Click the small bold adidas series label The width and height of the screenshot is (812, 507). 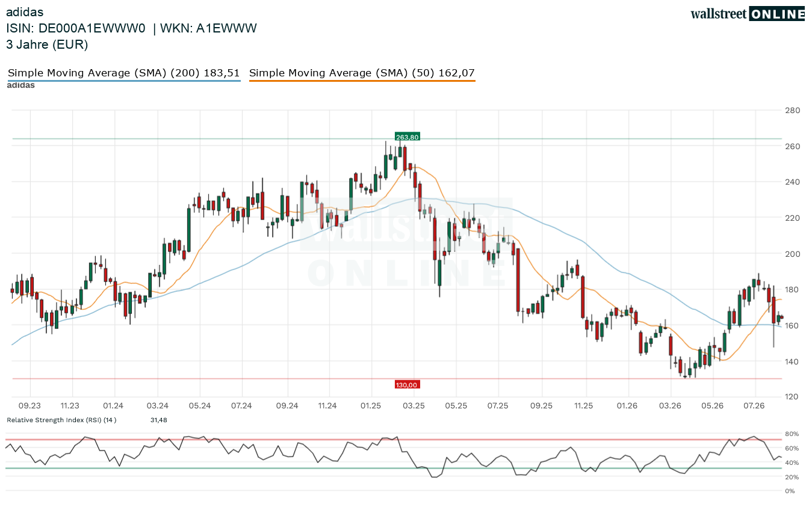tap(21, 85)
